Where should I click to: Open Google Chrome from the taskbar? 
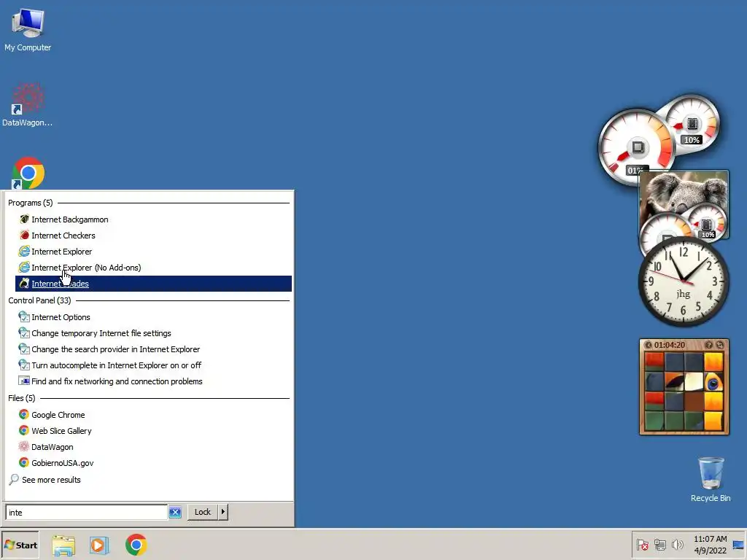(x=136, y=545)
